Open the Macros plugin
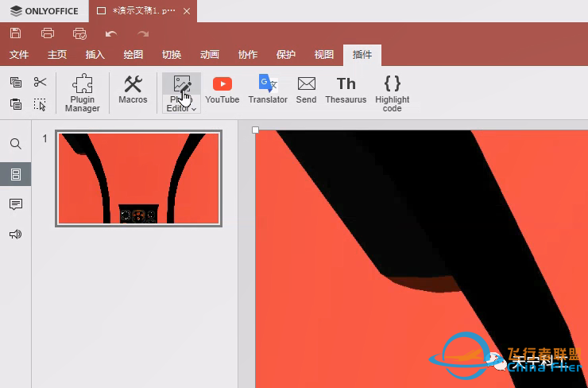The image size is (588, 388). [133, 89]
